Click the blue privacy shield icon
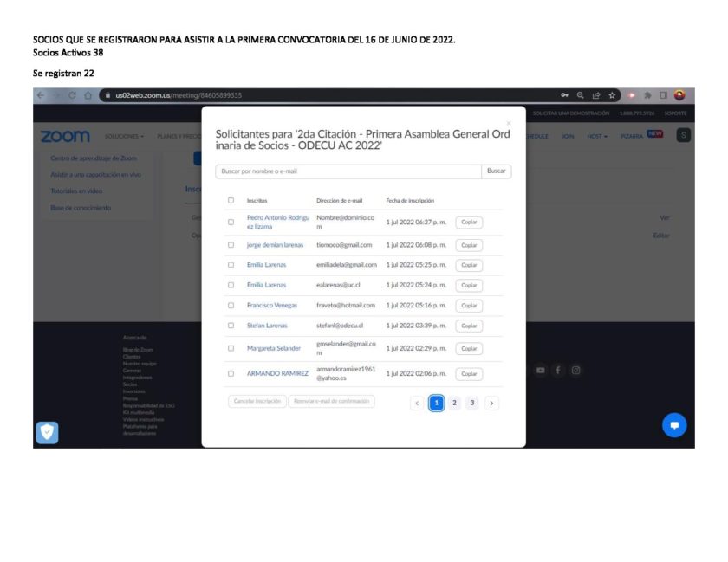The width and height of the screenshot is (728, 562). tap(47, 433)
